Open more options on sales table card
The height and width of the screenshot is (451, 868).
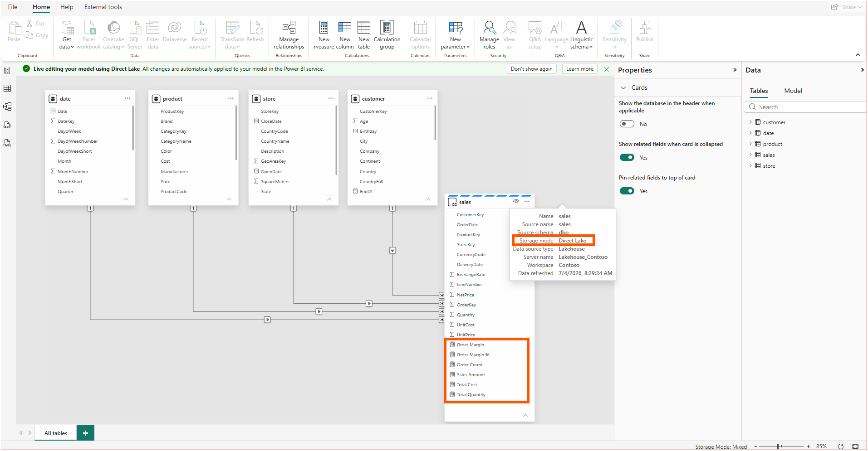[527, 202]
